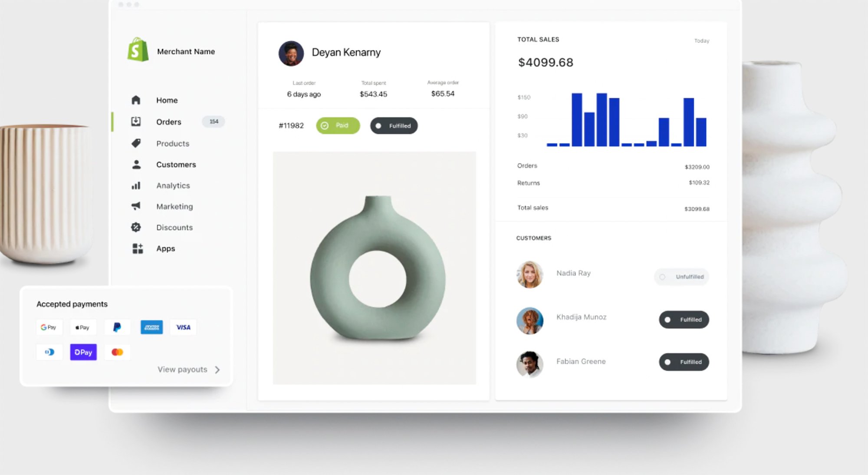
Task: Click the Customers navigation icon
Action: click(136, 164)
